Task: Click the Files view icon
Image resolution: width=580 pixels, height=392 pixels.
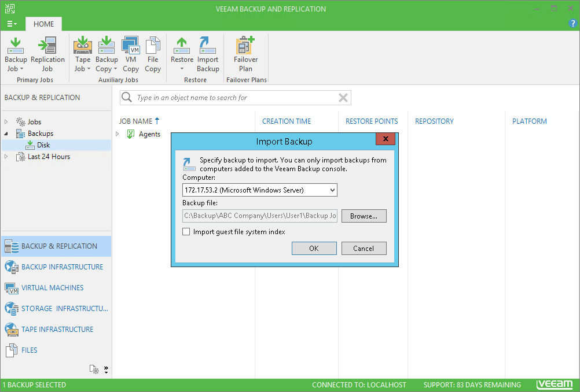Action: pos(11,350)
